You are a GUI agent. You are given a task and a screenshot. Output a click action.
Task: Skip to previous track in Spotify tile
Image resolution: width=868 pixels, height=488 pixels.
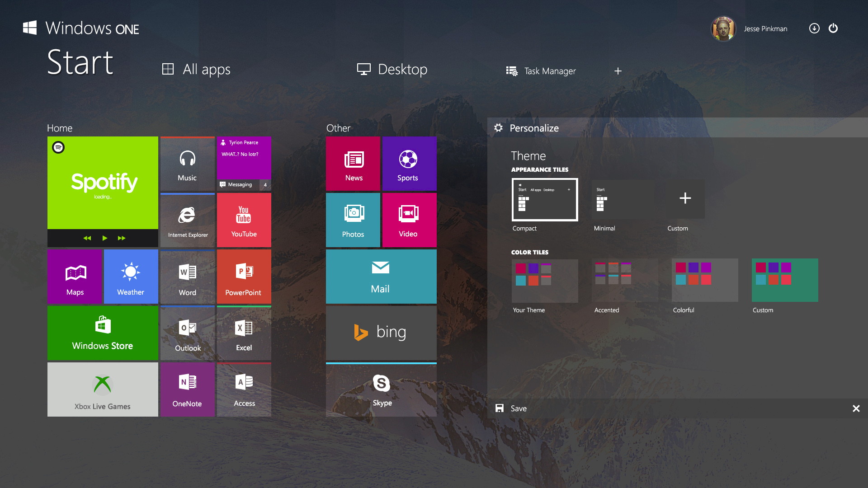tap(87, 238)
